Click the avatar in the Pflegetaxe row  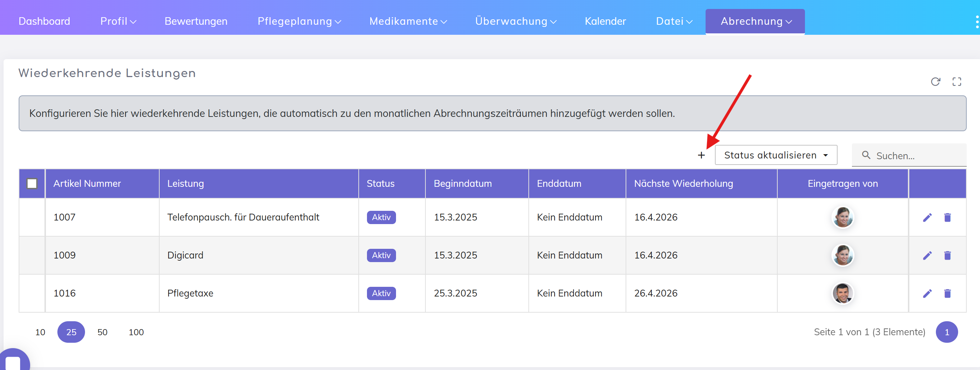(843, 294)
